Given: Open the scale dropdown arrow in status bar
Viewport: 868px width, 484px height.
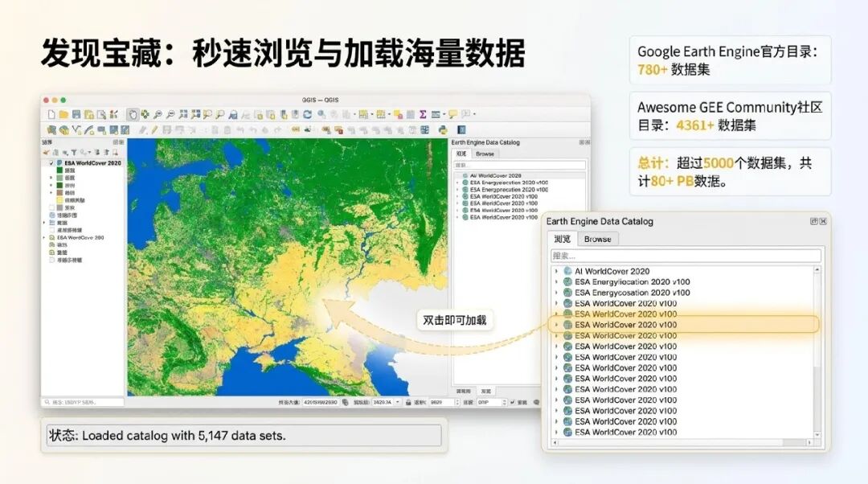Looking at the screenshot, I should pos(398,402).
